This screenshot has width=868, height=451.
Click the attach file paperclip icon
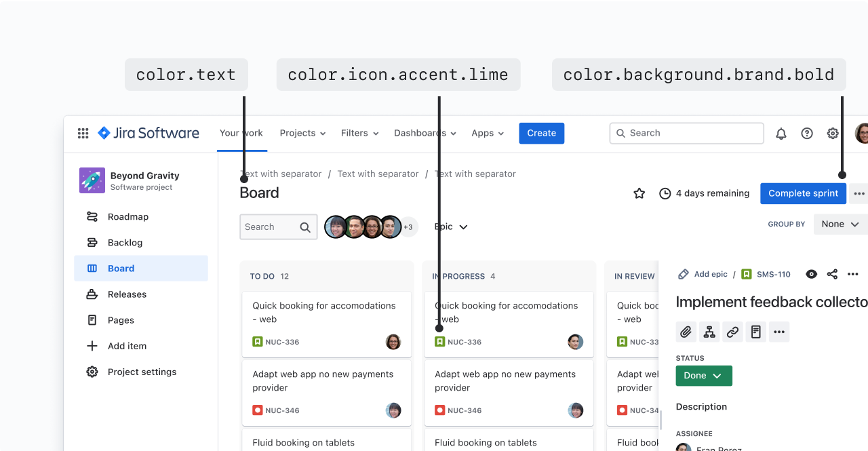point(686,332)
